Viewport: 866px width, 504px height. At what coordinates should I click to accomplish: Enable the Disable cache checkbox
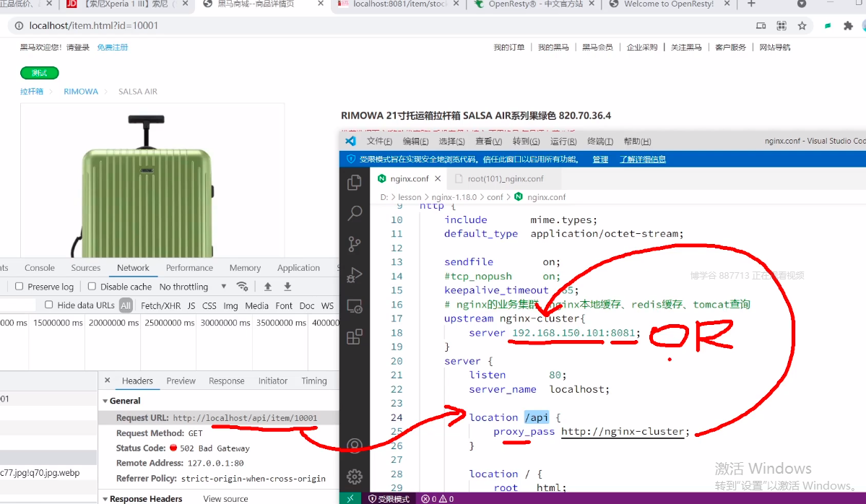coord(92,287)
